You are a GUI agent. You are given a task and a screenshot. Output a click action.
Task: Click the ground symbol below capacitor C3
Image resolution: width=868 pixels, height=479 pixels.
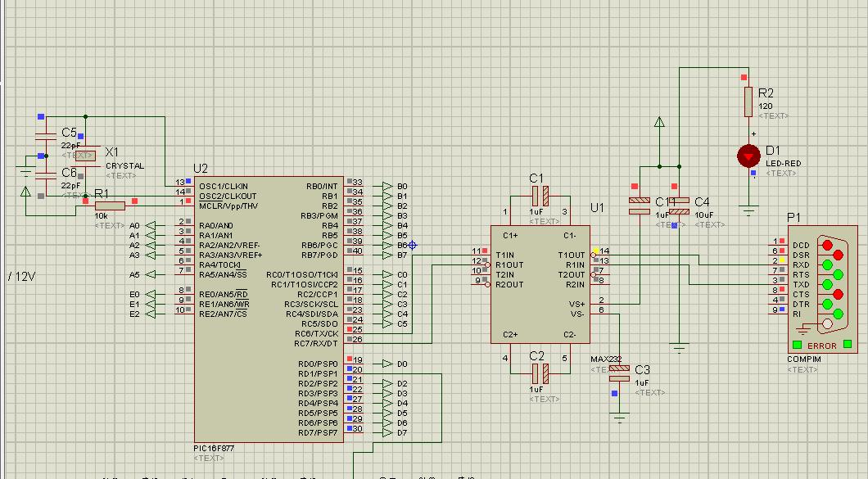619,418
